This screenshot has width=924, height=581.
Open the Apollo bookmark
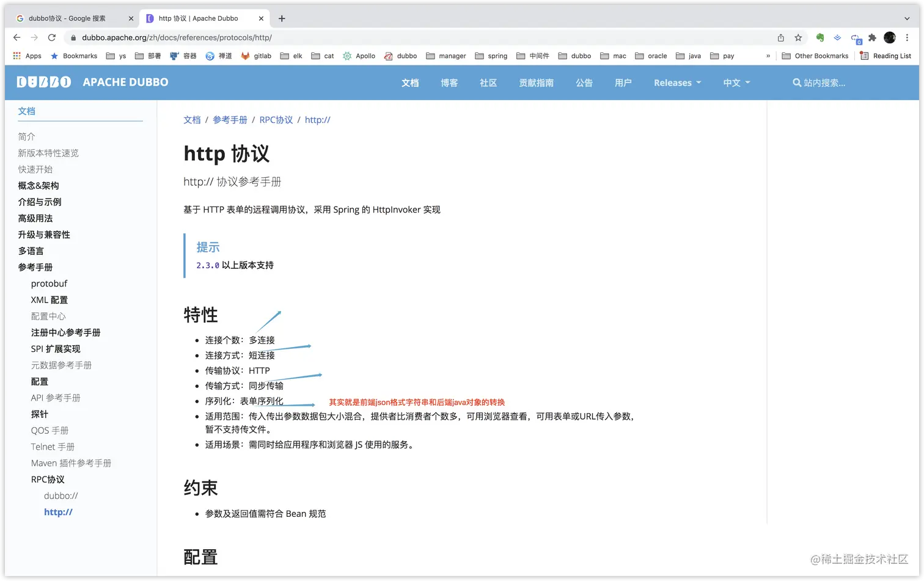pos(359,56)
